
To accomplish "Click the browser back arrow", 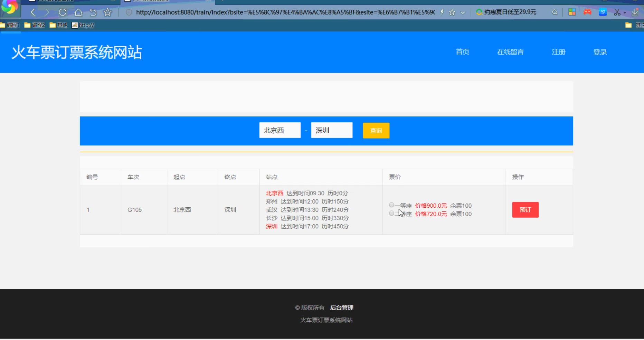I will pyautogui.click(x=33, y=12).
